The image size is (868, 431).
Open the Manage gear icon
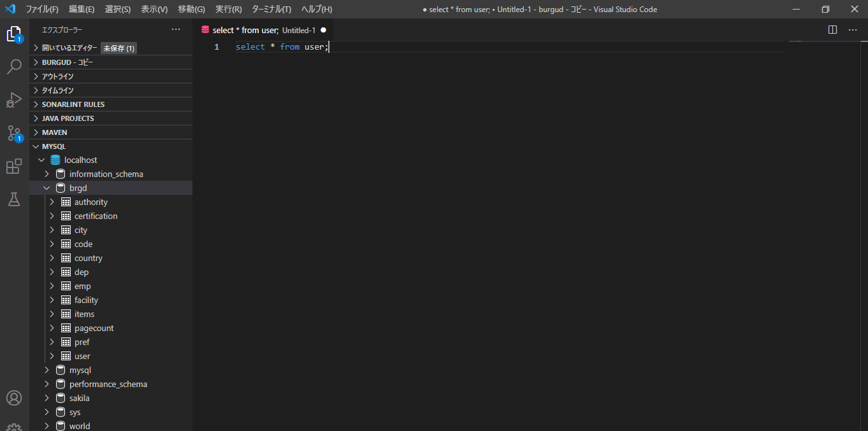[14, 427]
